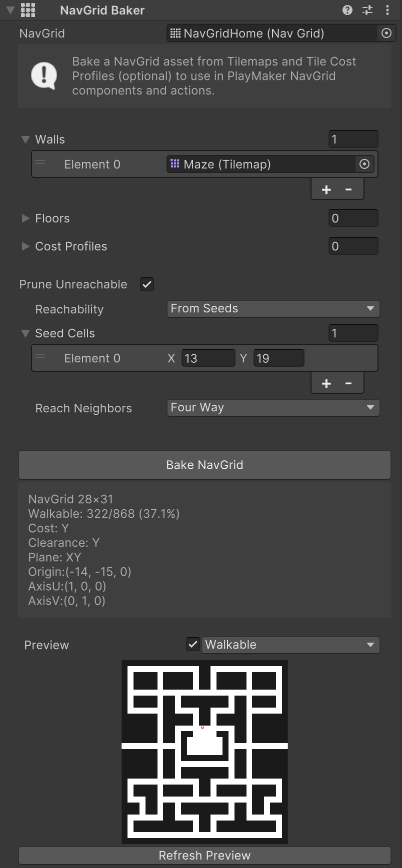Click the Reach Neighbors label

coord(83,408)
